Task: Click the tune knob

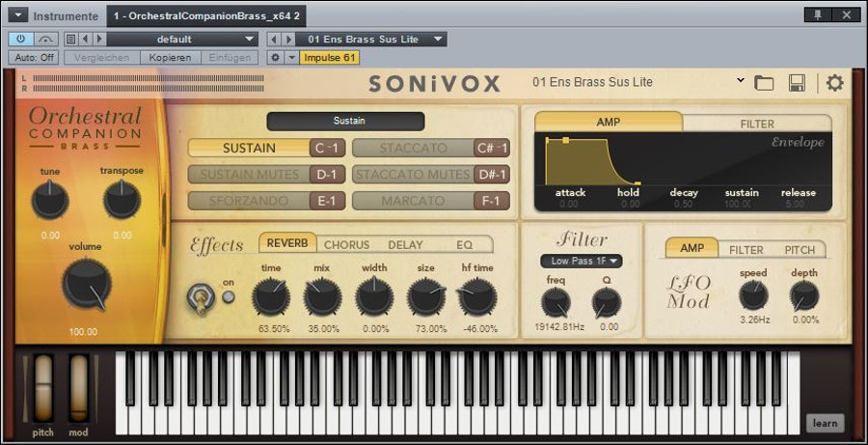Action: 50,200
